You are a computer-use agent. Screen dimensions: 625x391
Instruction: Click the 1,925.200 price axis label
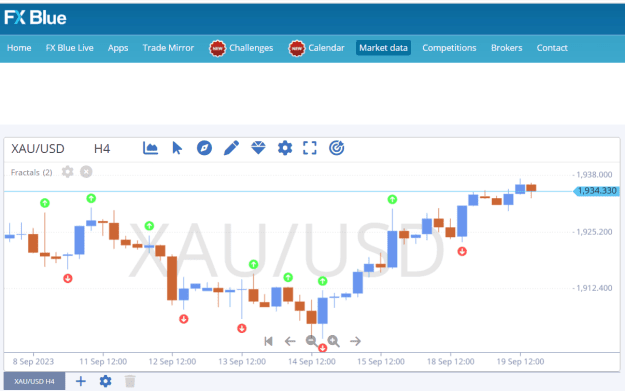tap(594, 232)
